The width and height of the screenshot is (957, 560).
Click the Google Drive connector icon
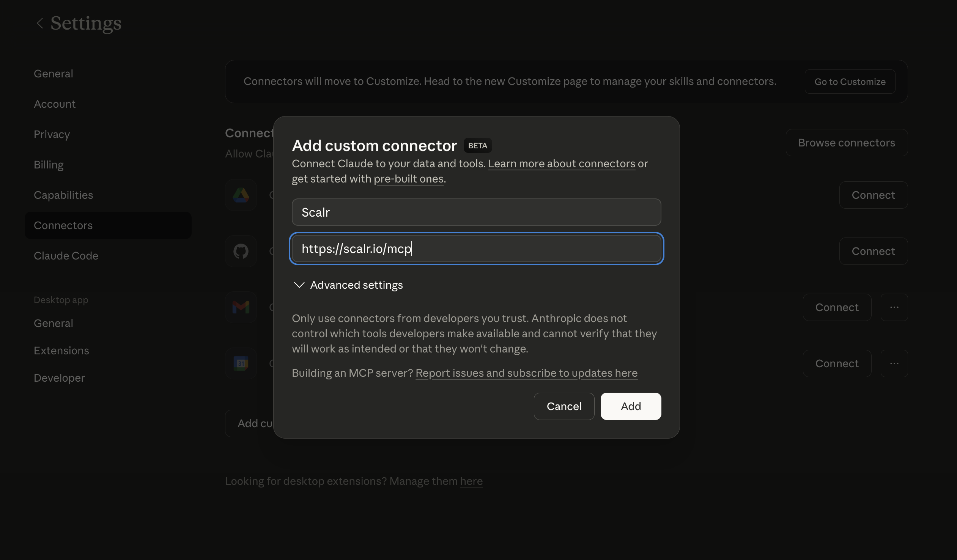tap(241, 195)
